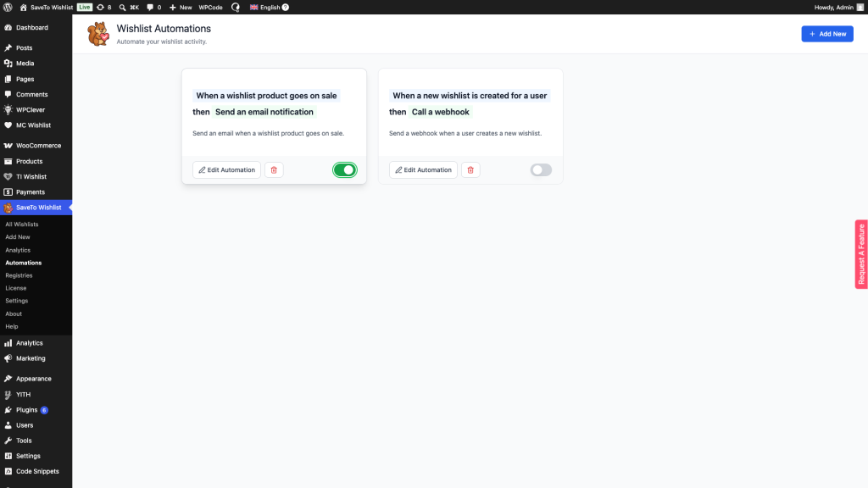Click the Appearance paintbrush icon
The image size is (868, 488).
(8, 379)
